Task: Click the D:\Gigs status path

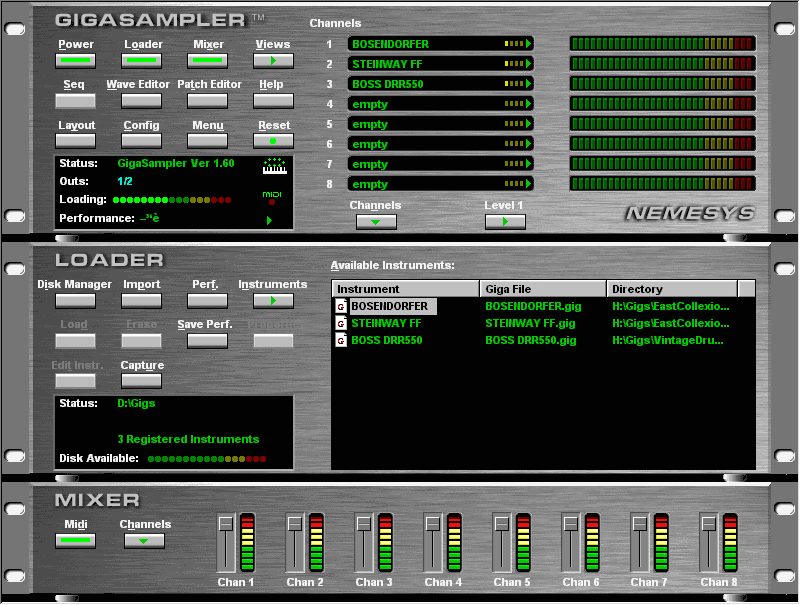Action: 136,404
